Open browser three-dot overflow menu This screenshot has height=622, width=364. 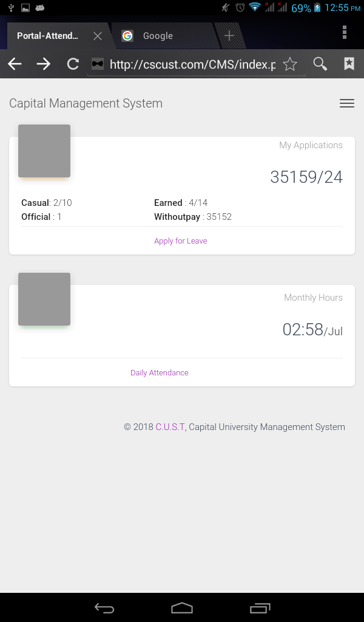pyautogui.click(x=345, y=33)
